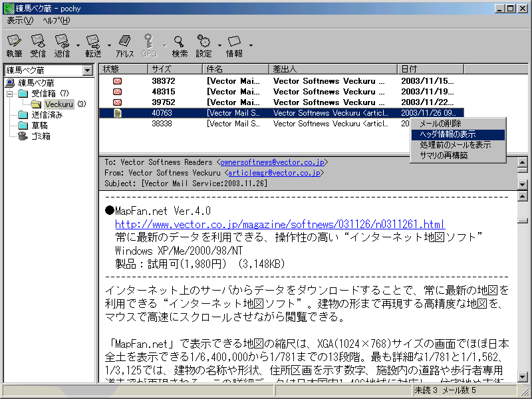Select the ゴミ箱 trash folder

[41, 136]
